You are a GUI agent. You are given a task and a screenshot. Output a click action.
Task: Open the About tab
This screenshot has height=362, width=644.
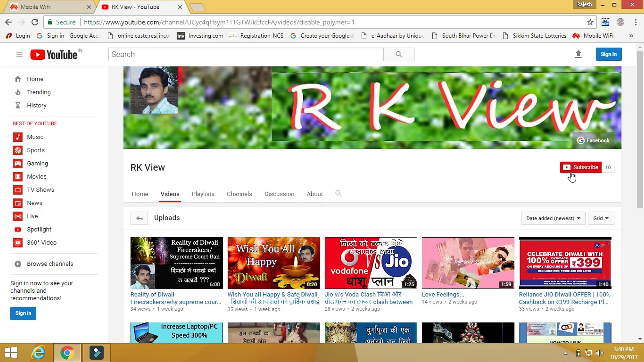click(315, 194)
